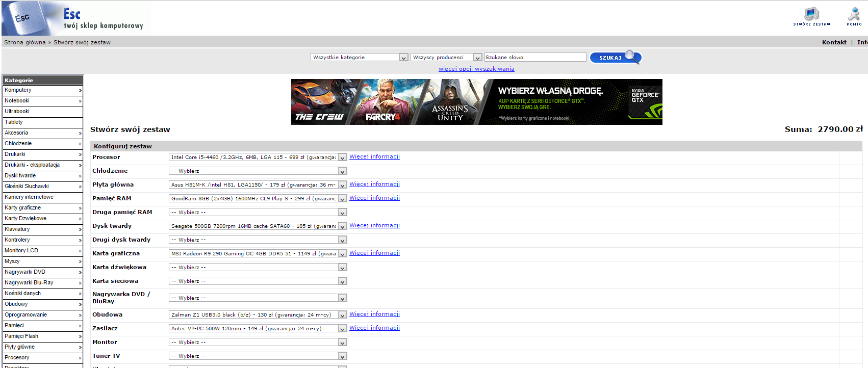The image size is (868, 368).
Task: Open Więcej informacji for Płyta główna
Action: pos(374,184)
